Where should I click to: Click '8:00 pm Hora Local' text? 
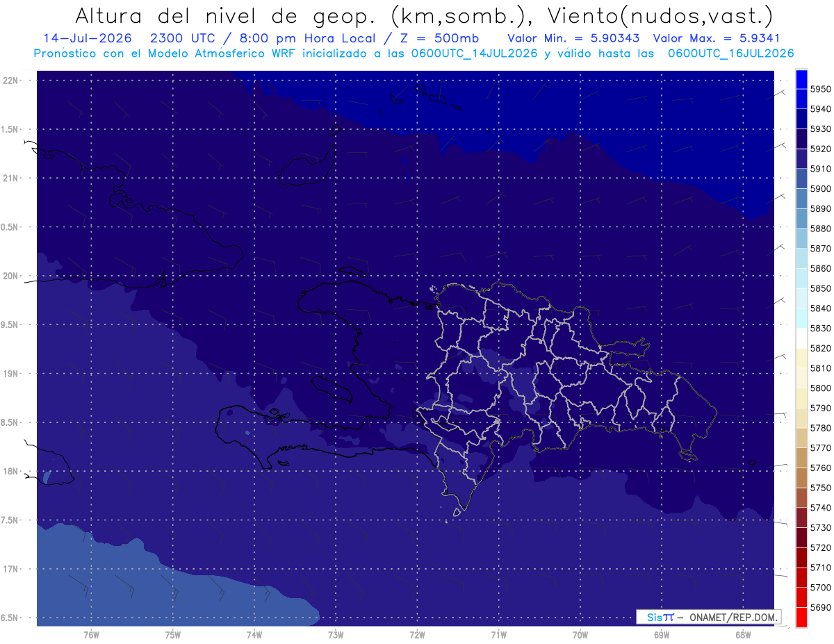(313, 38)
